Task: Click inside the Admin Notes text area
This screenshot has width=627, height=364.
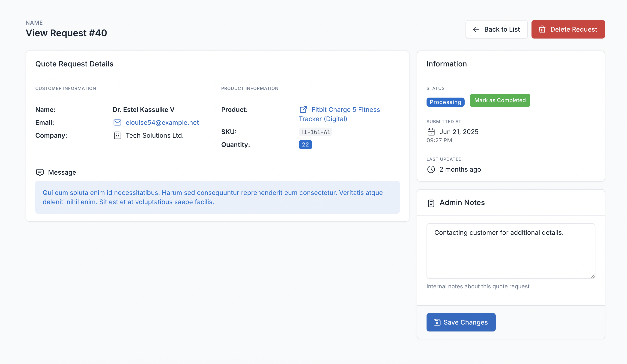Action: (x=511, y=251)
